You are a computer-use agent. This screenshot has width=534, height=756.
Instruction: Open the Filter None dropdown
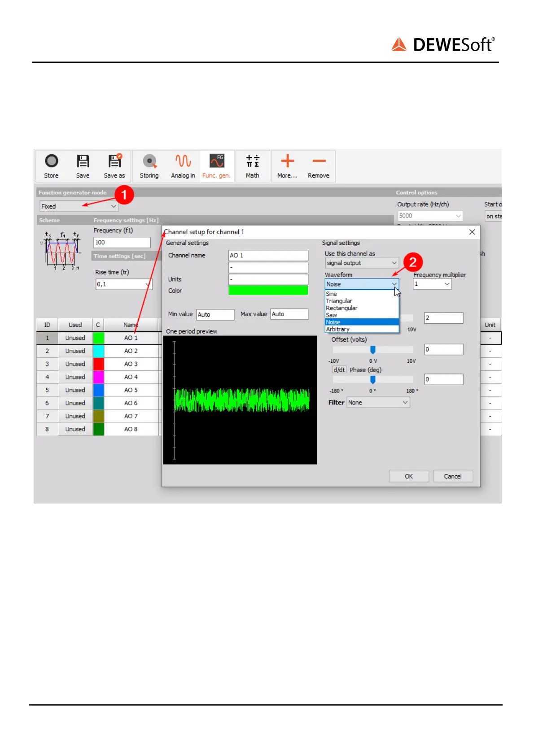point(378,403)
